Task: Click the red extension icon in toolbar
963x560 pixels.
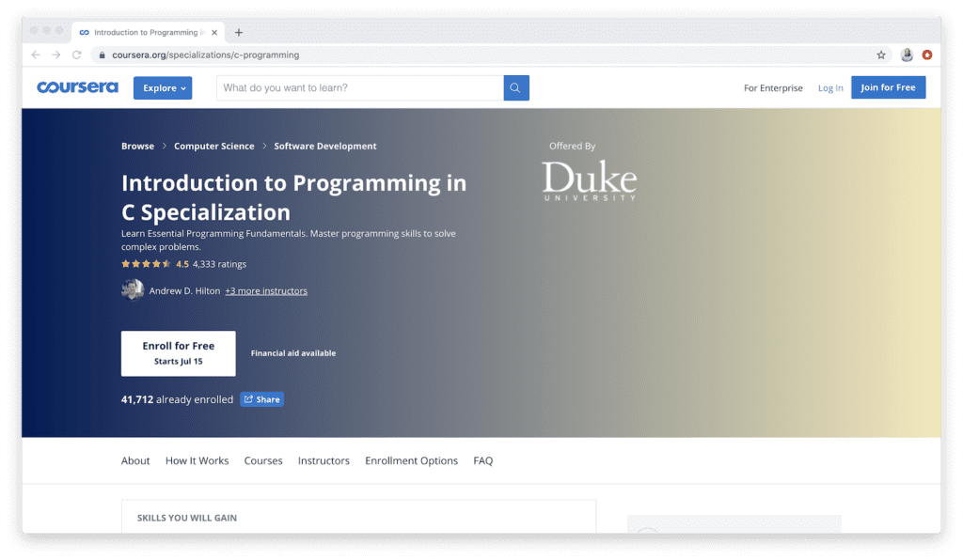Action: tap(927, 54)
